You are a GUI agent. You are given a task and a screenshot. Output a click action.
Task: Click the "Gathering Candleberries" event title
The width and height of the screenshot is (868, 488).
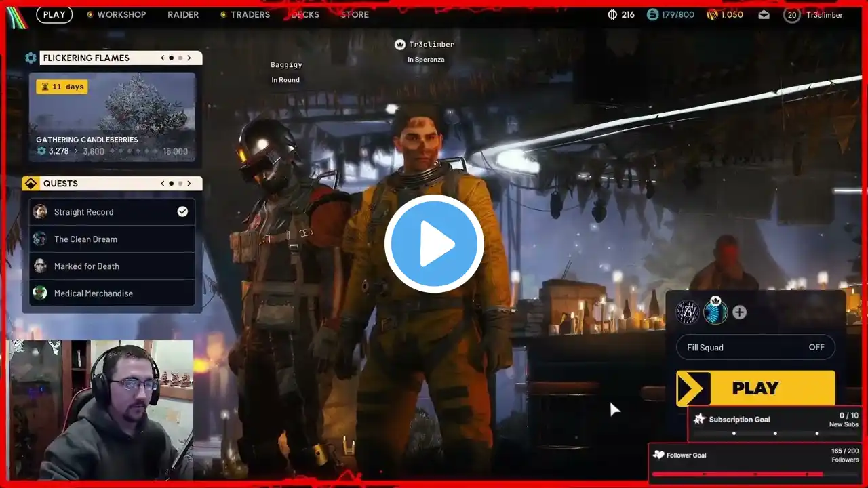(87, 140)
